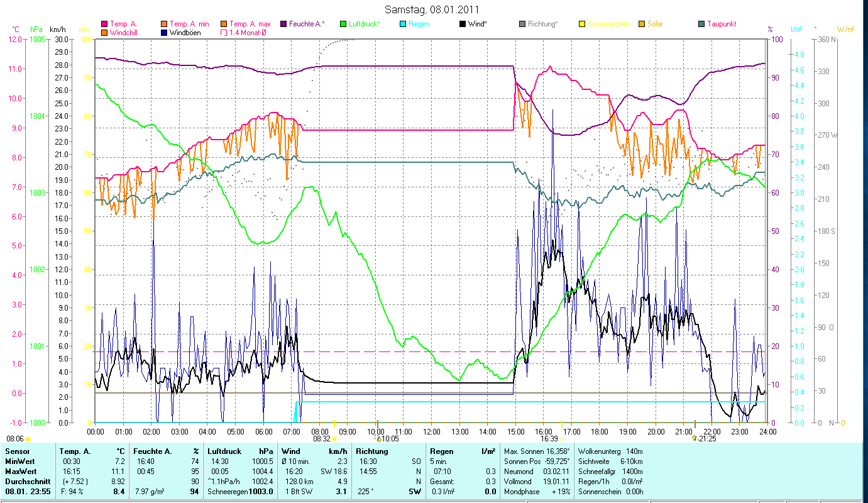Screen dimensions: 868x503
Task: Click the pink Temp. A. legend swatch
Action: click(x=104, y=24)
